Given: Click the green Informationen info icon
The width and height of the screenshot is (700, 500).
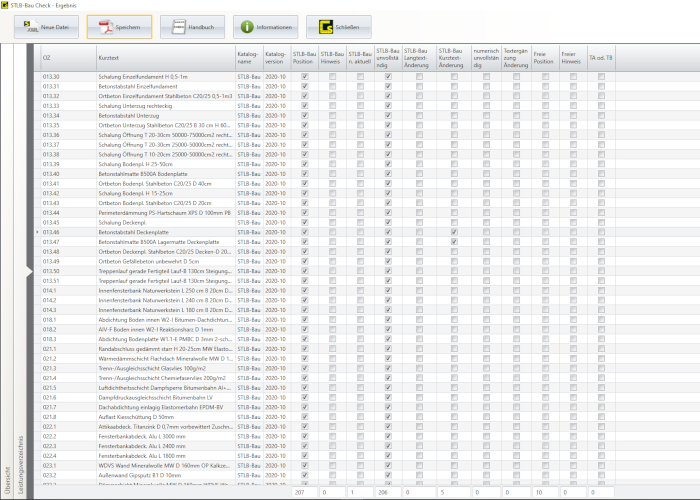Looking at the screenshot, I should 247,27.
